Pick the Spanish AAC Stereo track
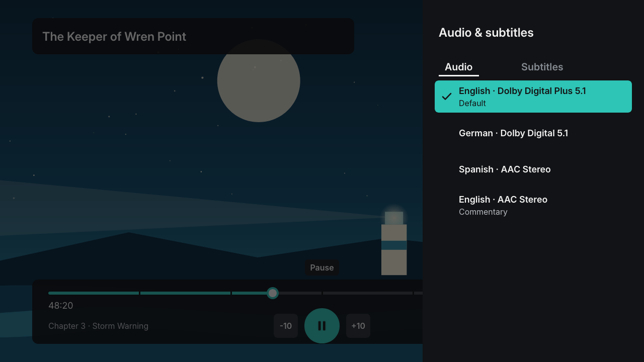The height and width of the screenshot is (362, 644). click(x=533, y=169)
